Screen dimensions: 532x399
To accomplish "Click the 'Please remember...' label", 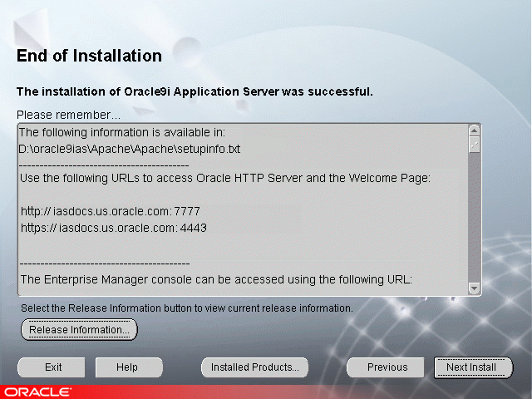I will pyautogui.click(x=68, y=115).
